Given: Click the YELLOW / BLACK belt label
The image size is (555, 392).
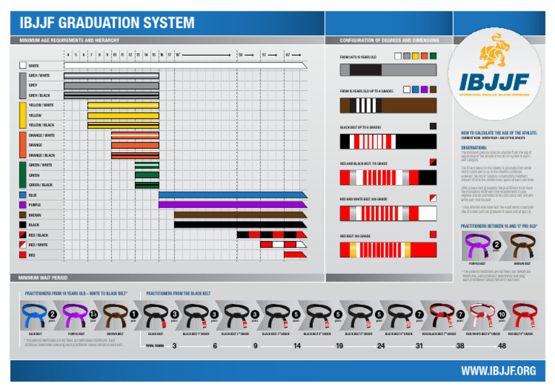Looking at the screenshot, I should tap(41, 125).
